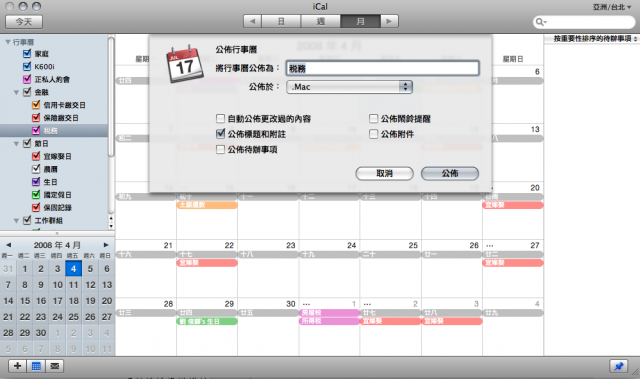Collapse the 行事曆 section triangle
The height and width of the screenshot is (379, 640).
click(x=8, y=42)
